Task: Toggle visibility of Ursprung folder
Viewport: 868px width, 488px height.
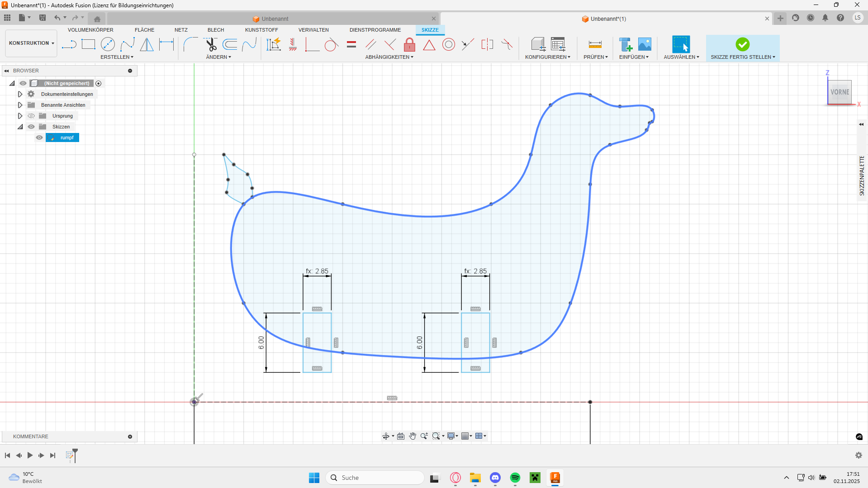Action: coord(31,116)
